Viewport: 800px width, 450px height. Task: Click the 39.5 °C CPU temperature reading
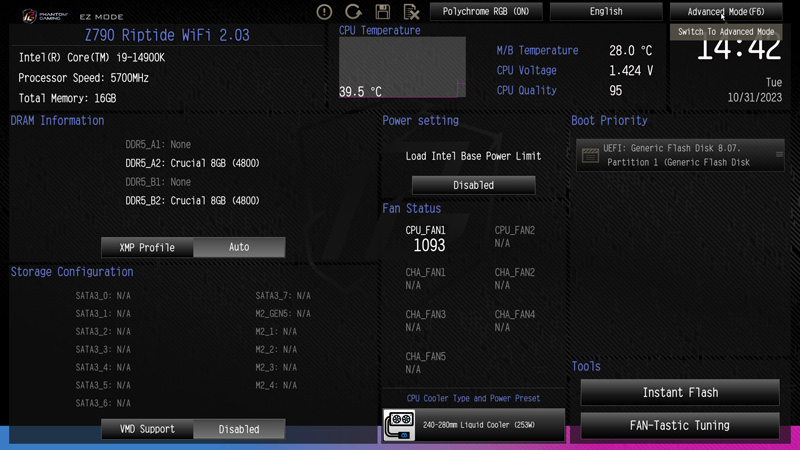tap(360, 92)
